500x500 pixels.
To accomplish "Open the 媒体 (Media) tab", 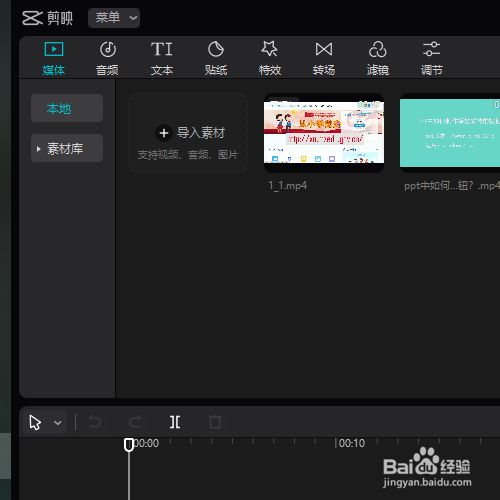I will (54, 58).
